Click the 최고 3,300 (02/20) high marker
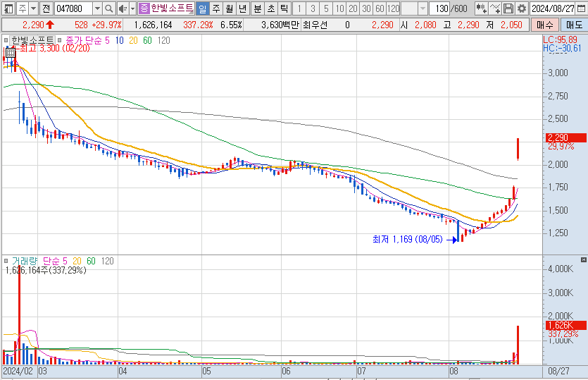Screen dimensions: 588x380 point(55,48)
